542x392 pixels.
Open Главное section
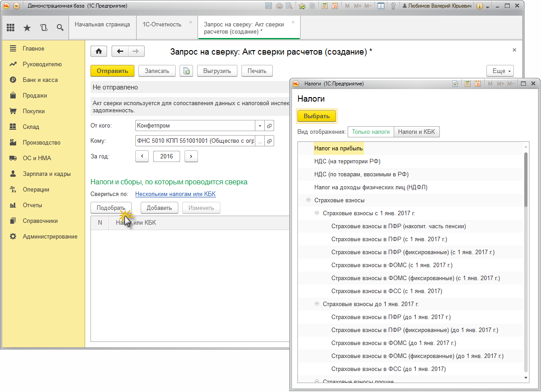[x=34, y=48]
